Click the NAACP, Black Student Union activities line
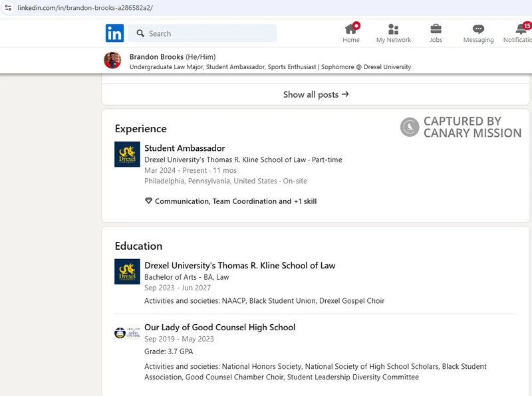Image resolution: width=532 pixels, height=396 pixels. click(x=264, y=301)
